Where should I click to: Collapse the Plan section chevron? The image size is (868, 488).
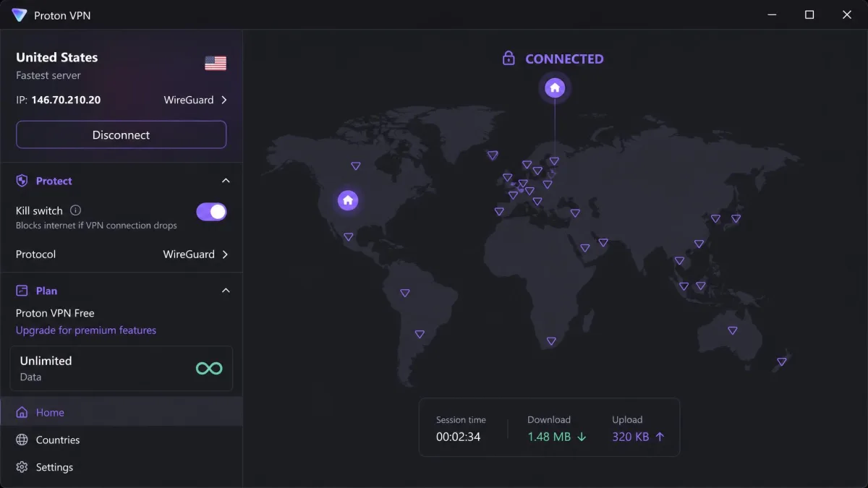click(x=226, y=291)
